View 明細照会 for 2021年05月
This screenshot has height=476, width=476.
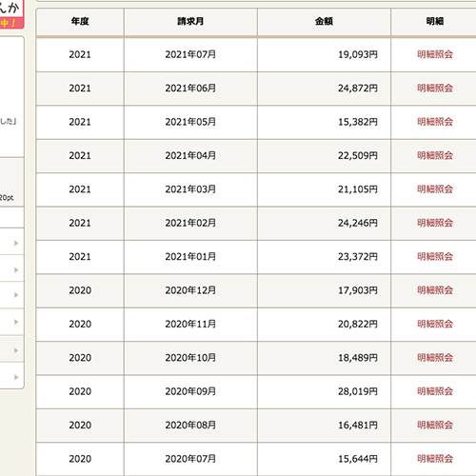[x=435, y=122]
